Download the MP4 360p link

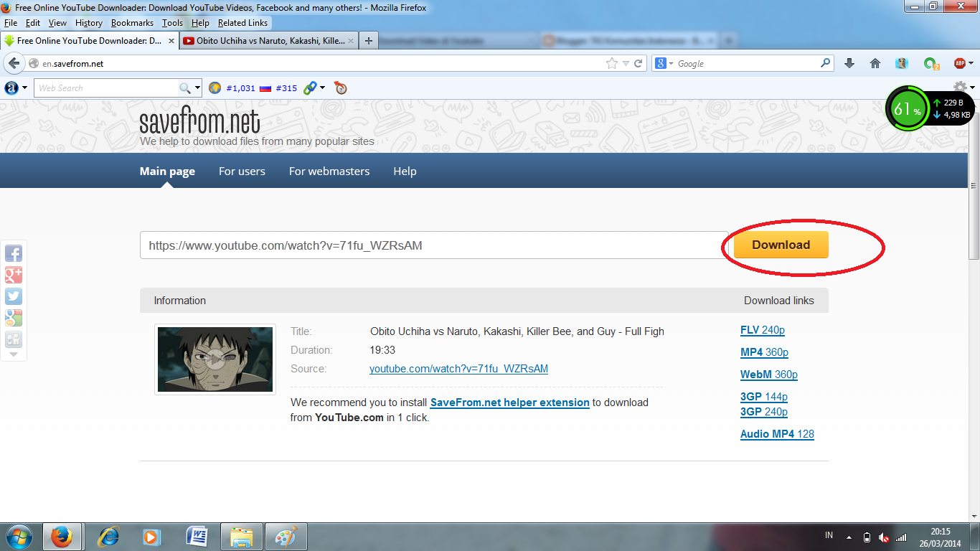[x=764, y=352]
